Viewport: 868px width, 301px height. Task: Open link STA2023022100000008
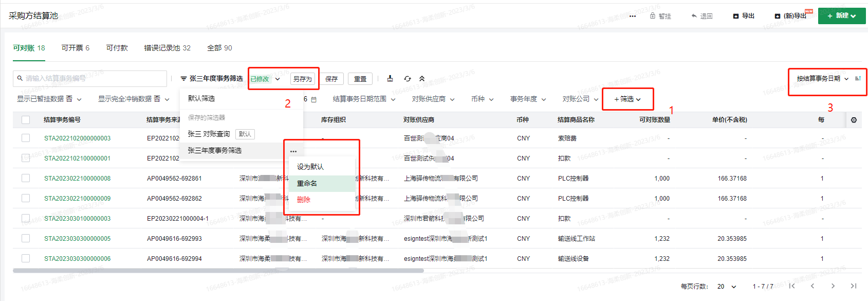77,179
